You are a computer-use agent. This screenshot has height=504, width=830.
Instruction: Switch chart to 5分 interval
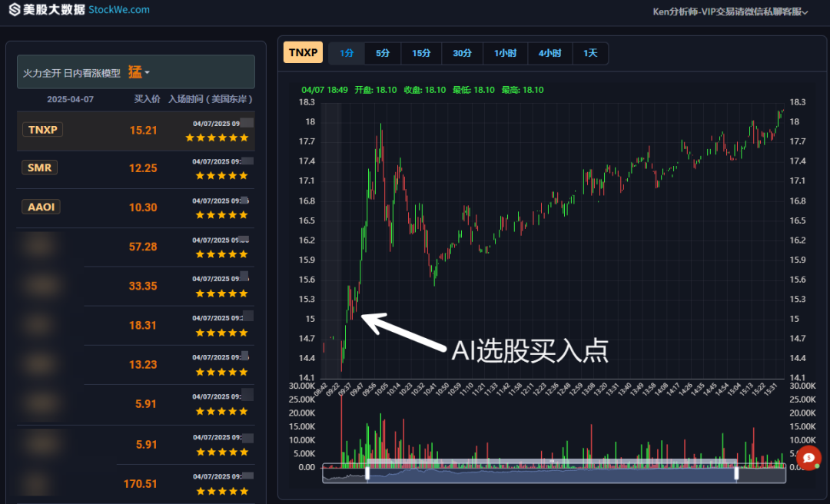click(383, 53)
